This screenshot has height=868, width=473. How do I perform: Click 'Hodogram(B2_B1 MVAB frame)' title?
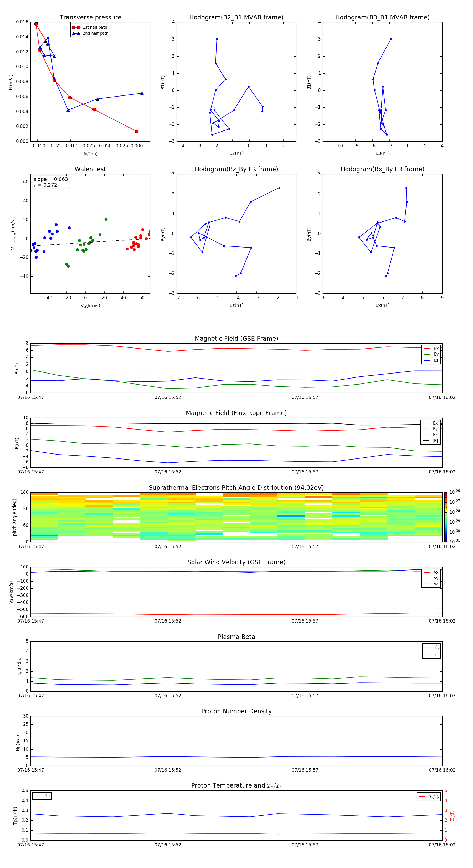[x=236, y=18]
